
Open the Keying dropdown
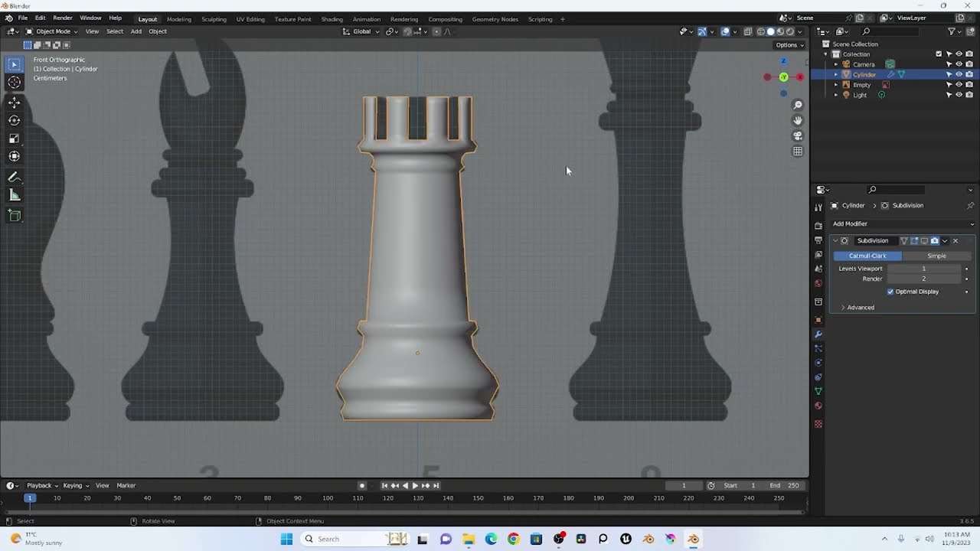click(x=76, y=485)
